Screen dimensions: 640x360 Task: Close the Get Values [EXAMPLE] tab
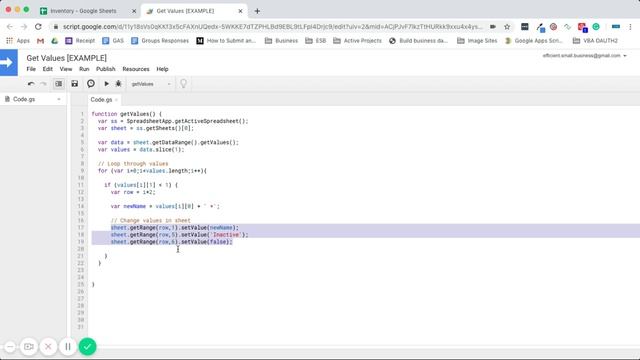[240, 11]
